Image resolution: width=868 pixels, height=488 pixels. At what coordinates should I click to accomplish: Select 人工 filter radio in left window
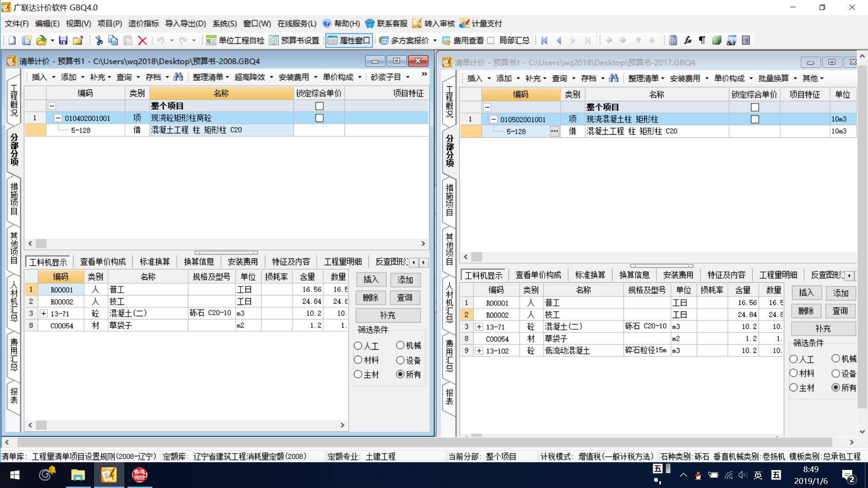click(x=358, y=346)
